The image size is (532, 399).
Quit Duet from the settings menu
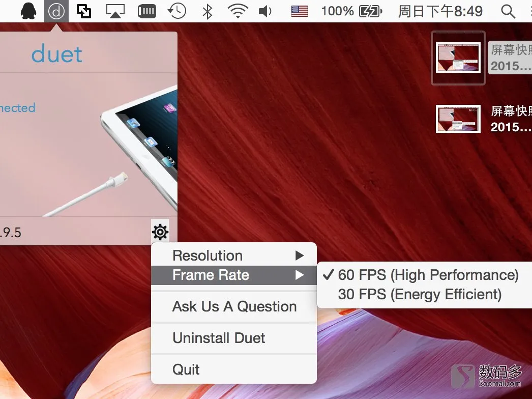coord(234,369)
